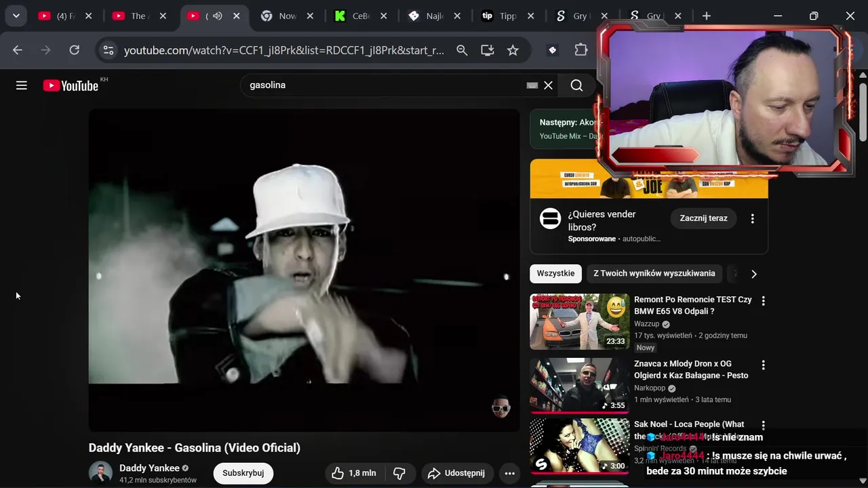The width and height of the screenshot is (868, 488).
Task: Like the Gasolina video
Action: pos(354,473)
